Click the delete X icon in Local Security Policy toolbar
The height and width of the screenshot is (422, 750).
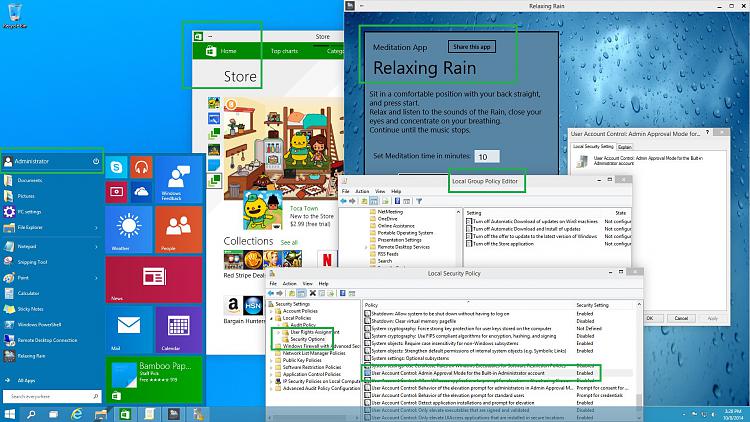coord(312,293)
